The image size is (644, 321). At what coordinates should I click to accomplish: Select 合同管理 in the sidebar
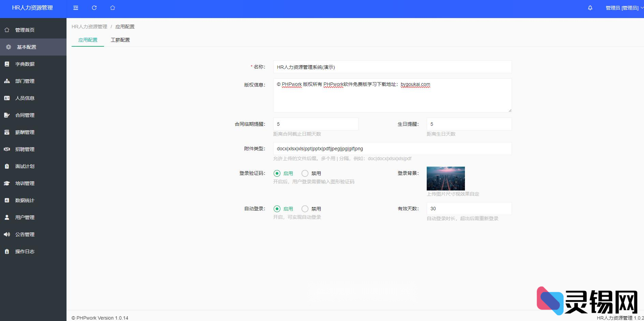click(x=25, y=115)
